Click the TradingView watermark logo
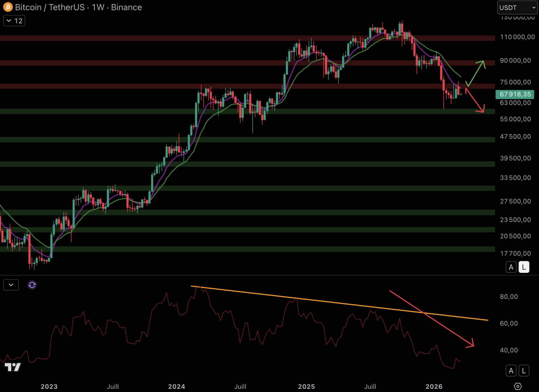Viewport: 539px width, 392px height. (x=13, y=367)
